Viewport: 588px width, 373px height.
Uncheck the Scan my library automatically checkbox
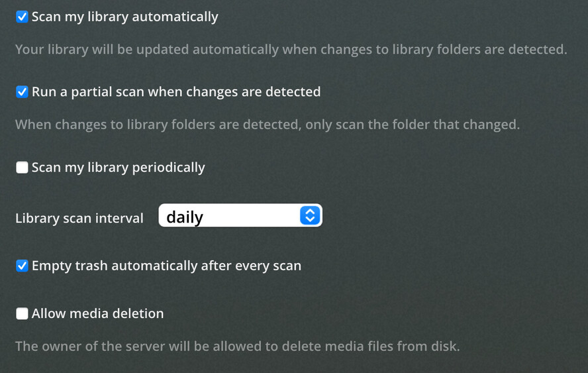pos(22,17)
